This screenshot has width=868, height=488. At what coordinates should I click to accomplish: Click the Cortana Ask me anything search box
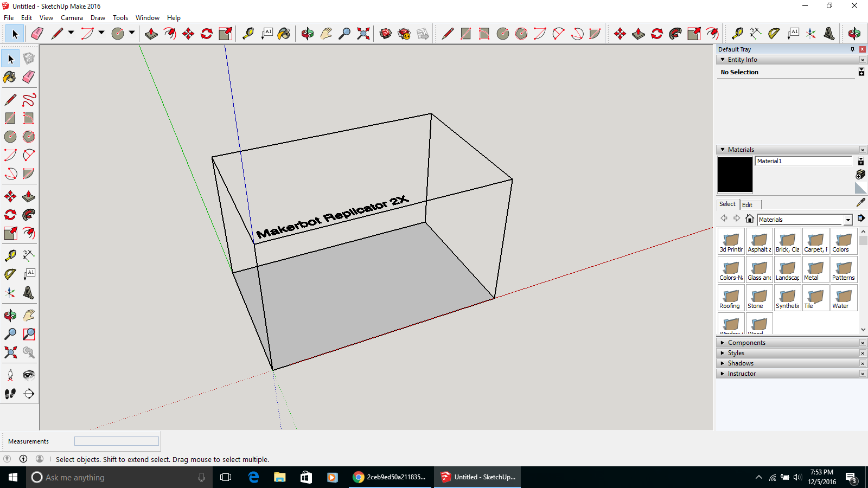tap(119, 477)
